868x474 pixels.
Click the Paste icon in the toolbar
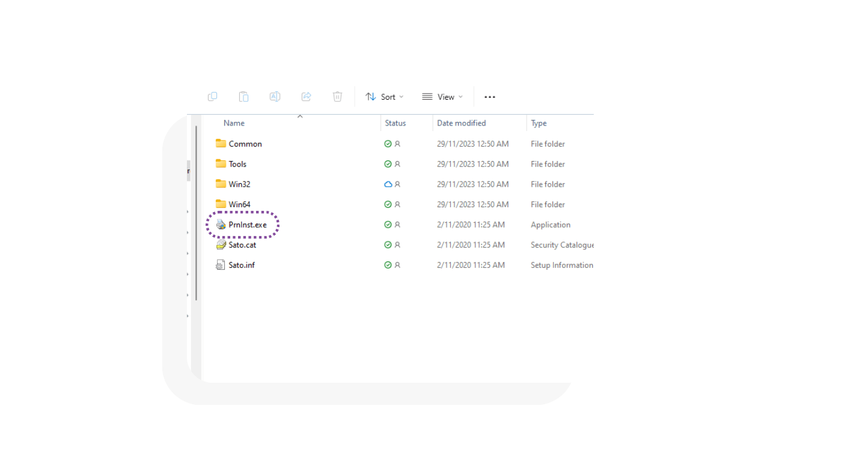pos(243,96)
